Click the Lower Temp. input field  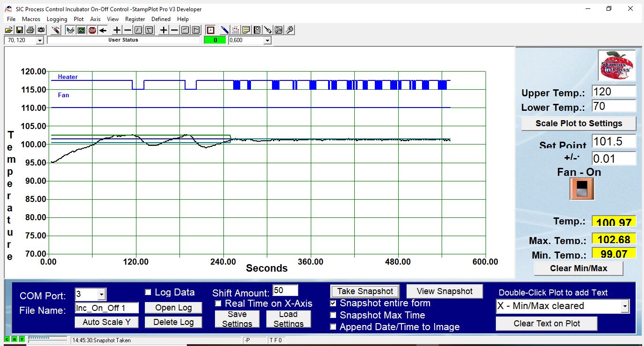[614, 106]
